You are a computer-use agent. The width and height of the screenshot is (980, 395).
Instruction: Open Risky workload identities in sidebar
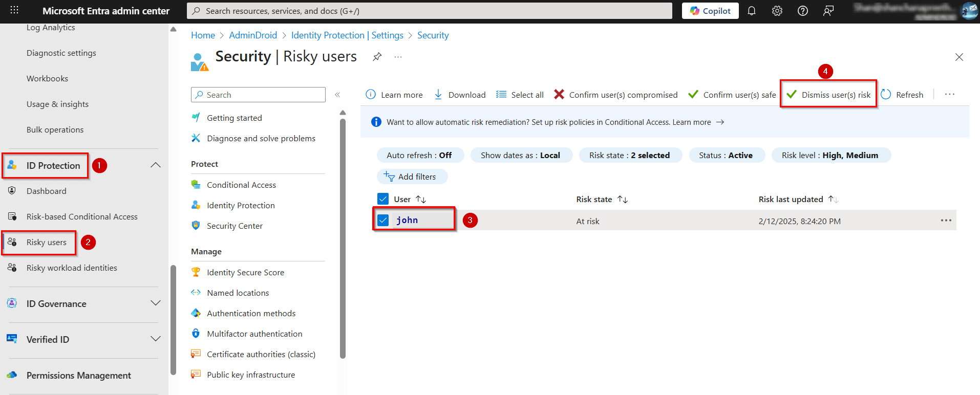(x=72, y=268)
